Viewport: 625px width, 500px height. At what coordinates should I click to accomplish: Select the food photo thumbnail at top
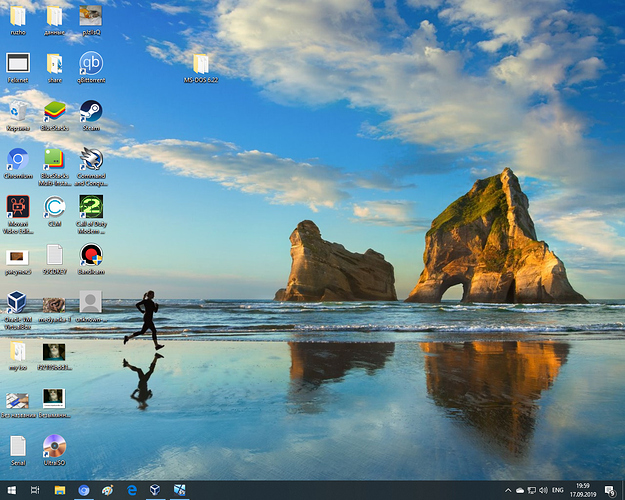(x=91, y=20)
